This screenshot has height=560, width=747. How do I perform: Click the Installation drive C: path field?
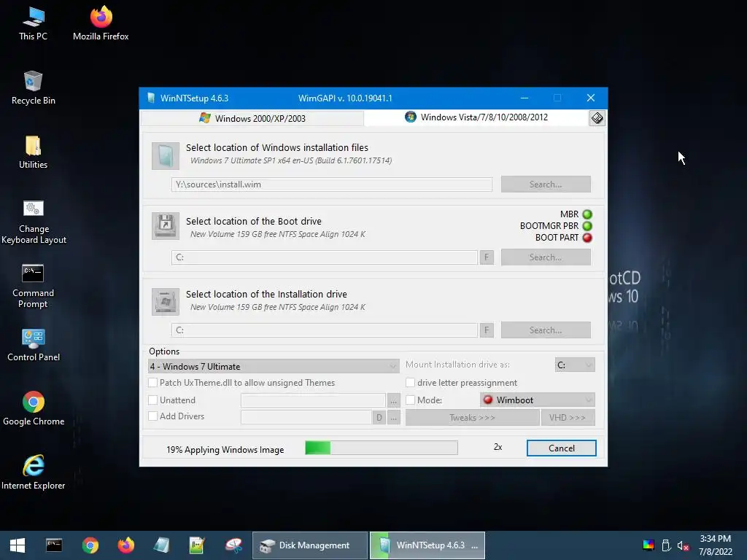(325, 330)
